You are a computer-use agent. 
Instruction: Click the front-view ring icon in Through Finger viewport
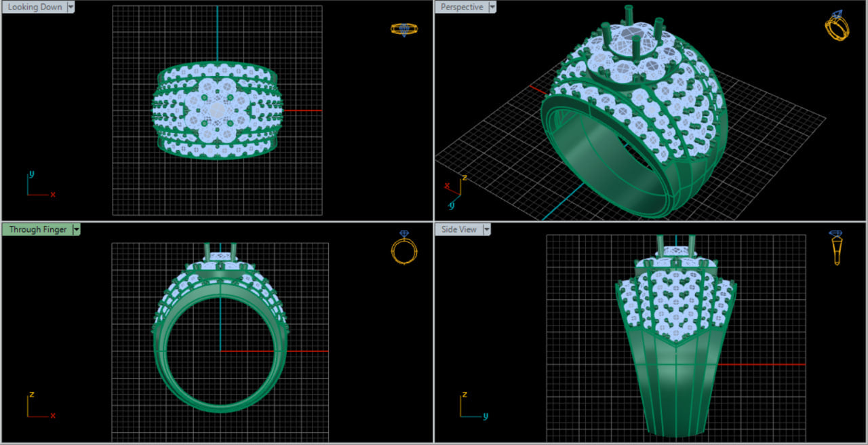pos(404,248)
